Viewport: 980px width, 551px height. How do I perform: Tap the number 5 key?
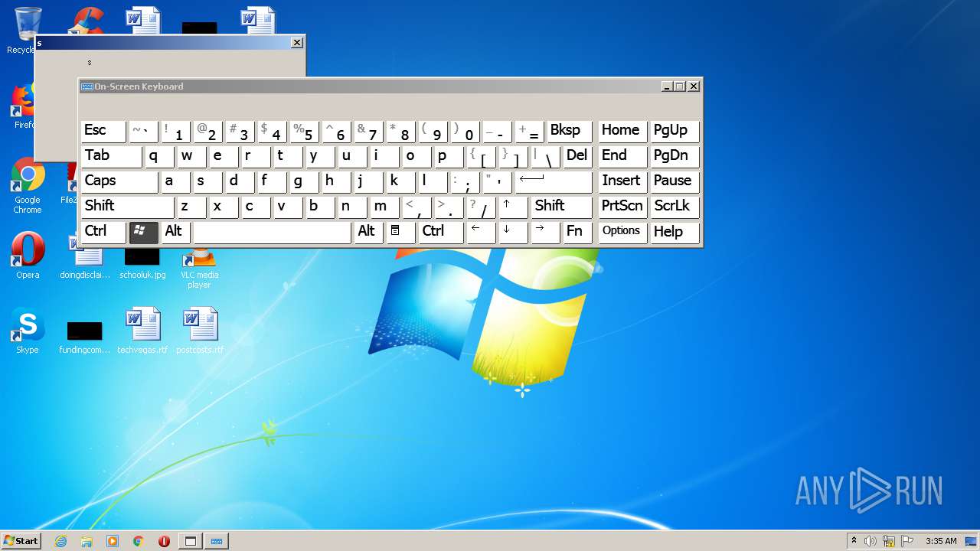(304, 131)
